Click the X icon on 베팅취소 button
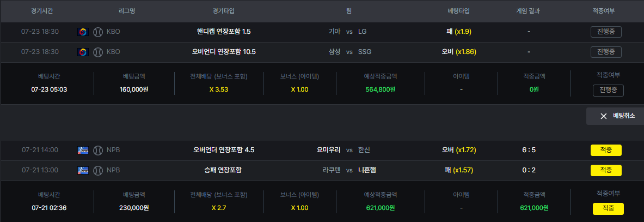This screenshot has width=644, height=222. click(x=603, y=116)
